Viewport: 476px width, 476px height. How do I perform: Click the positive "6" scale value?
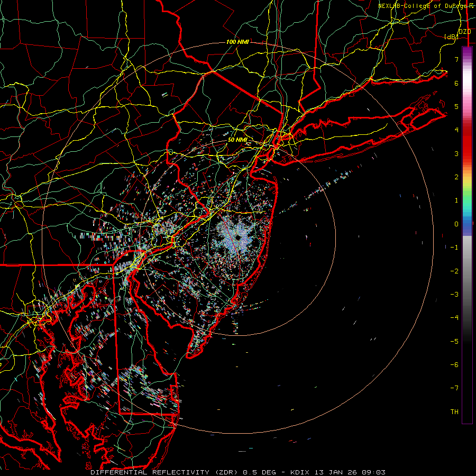(456, 83)
